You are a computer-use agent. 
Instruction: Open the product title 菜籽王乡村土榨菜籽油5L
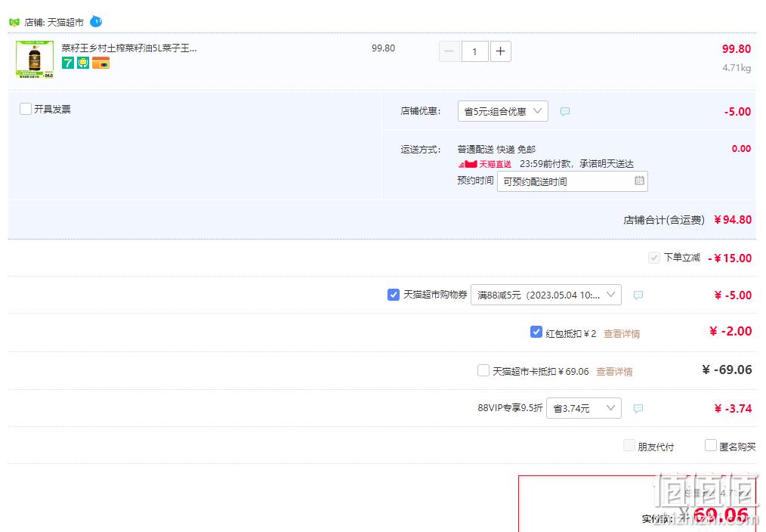pos(129,48)
